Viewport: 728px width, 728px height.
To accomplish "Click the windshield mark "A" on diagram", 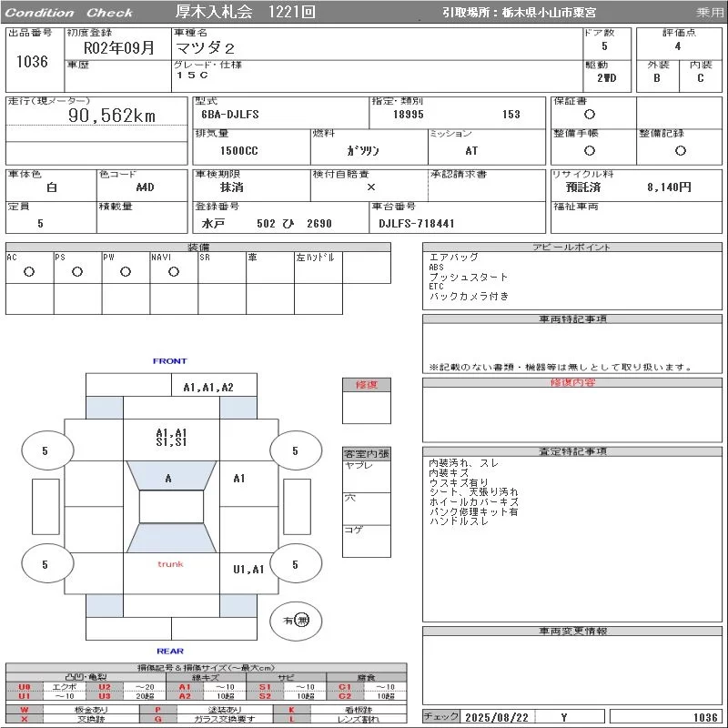I will pyautogui.click(x=168, y=479).
